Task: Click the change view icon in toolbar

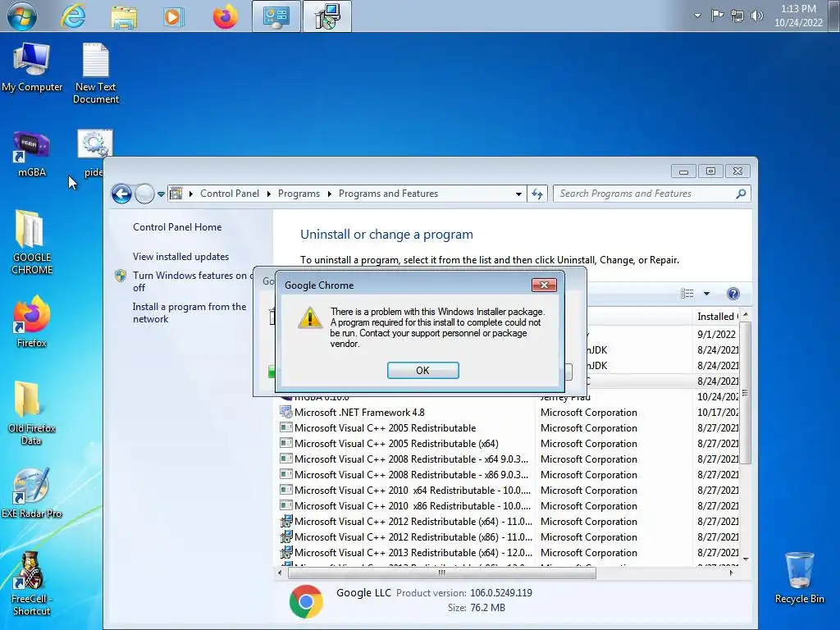Action: [x=687, y=293]
